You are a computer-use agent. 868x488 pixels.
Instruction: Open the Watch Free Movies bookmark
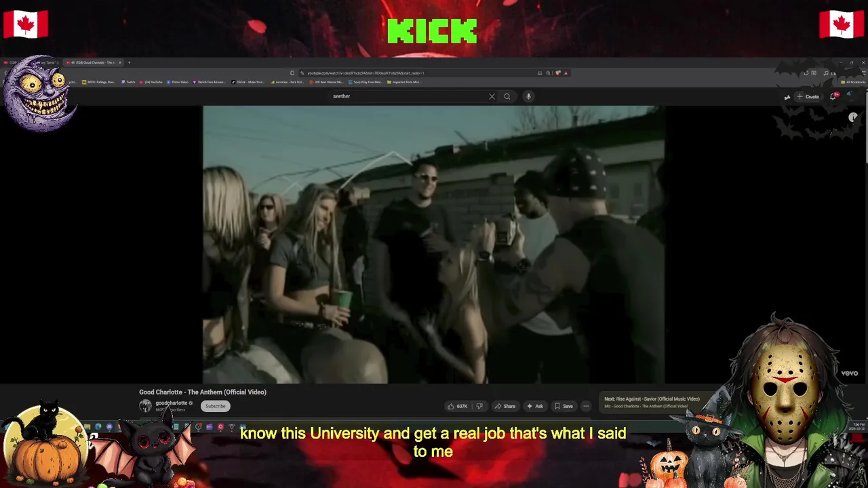coord(209,82)
